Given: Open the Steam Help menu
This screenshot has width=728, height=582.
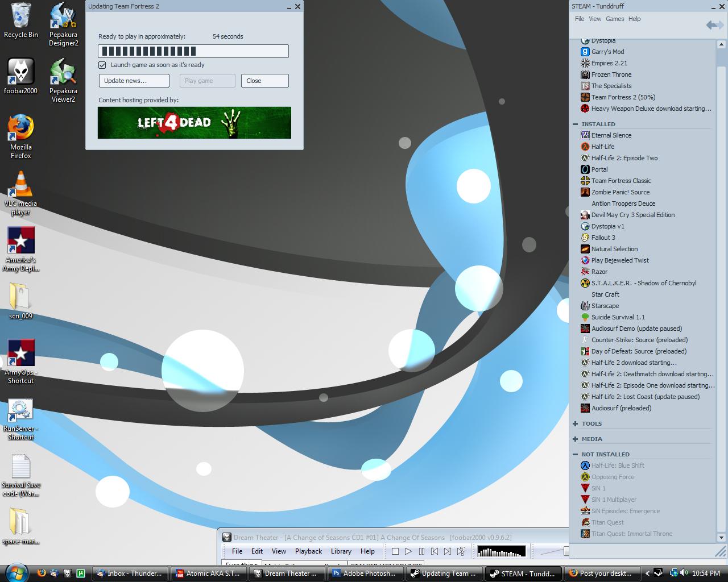Looking at the screenshot, I should [634, 19].
